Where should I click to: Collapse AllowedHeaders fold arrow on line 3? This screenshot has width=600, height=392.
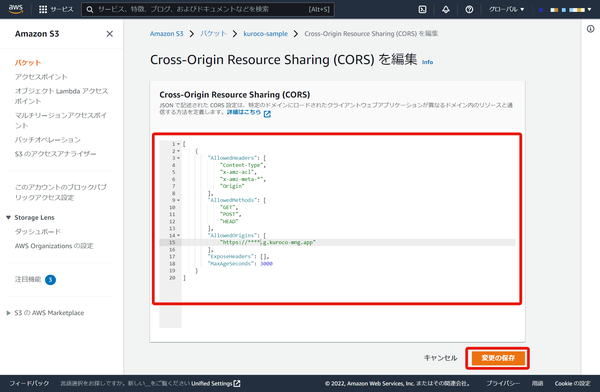pyautogui.click(x=178, y=158)
